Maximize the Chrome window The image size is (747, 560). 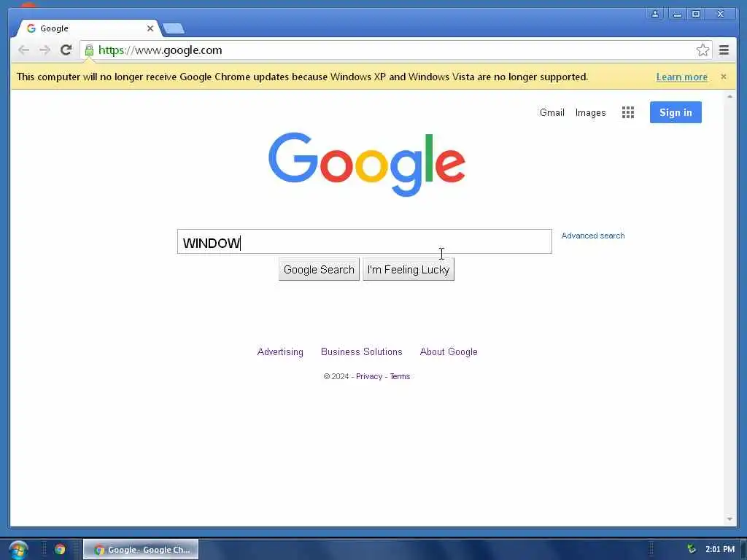click(x=695, y=14)
